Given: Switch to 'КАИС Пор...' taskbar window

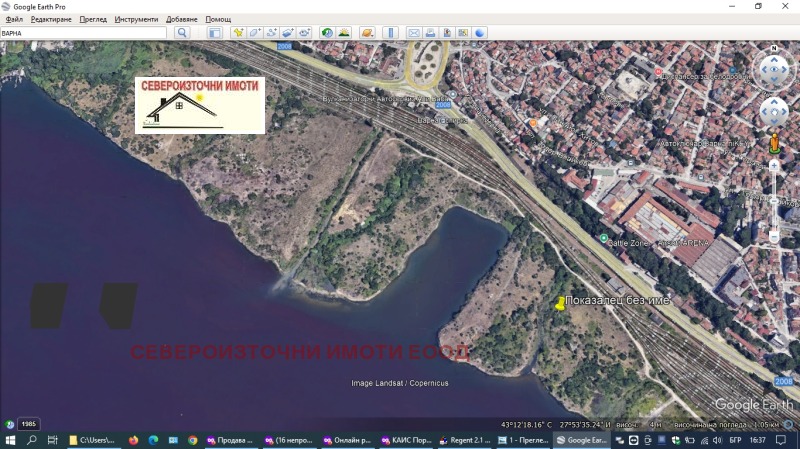Looking at the screenshot, I should coord(407,440).
